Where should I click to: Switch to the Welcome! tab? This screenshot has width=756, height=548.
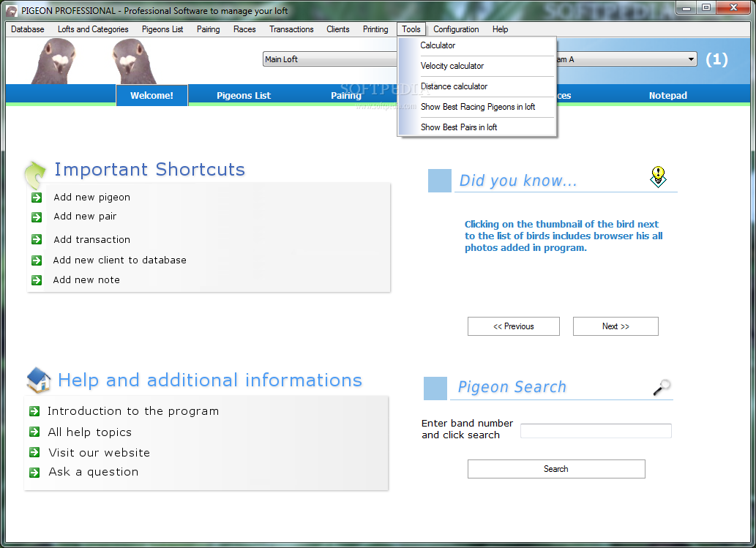pos(151,95)
